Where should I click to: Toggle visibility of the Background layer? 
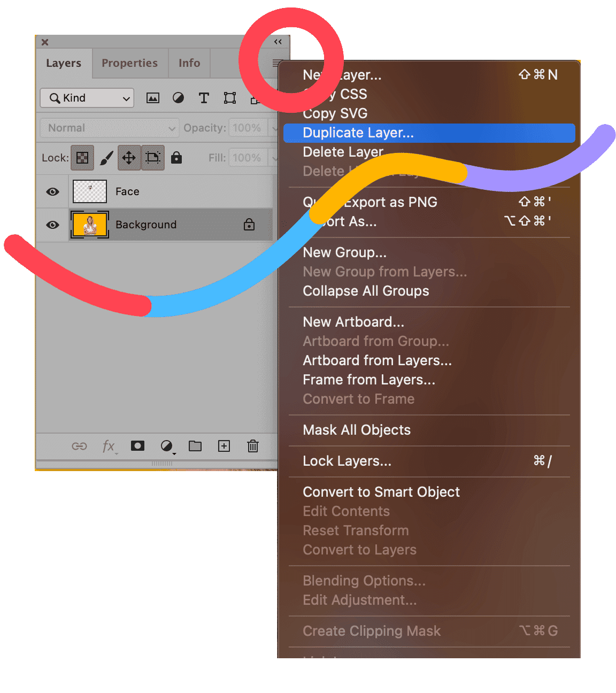pos(52,225)
